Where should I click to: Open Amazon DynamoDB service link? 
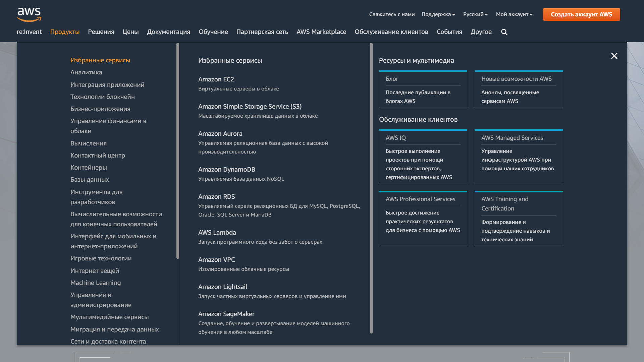point(227,170)
